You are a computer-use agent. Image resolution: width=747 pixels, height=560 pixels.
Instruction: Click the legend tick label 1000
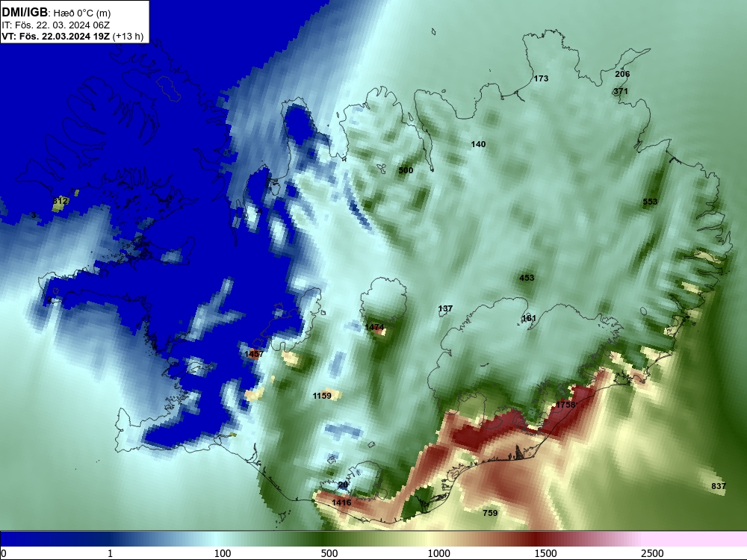[x=439, y=553]
